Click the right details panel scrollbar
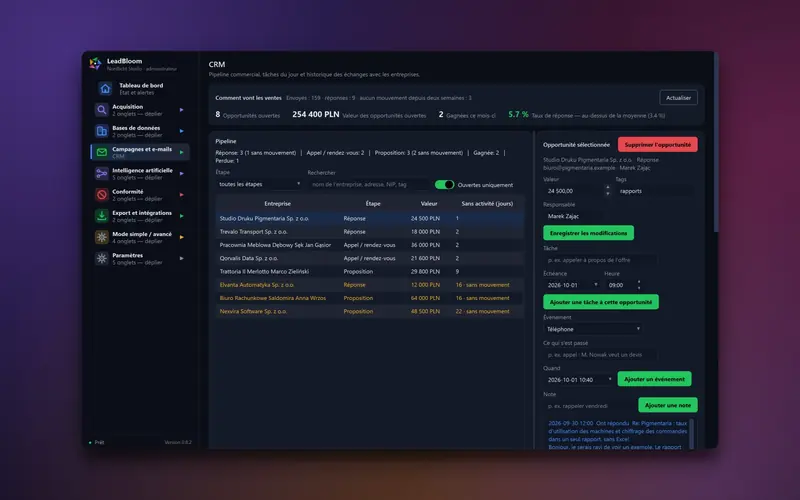This screenshot has width=800, height=500. point(716,143)
